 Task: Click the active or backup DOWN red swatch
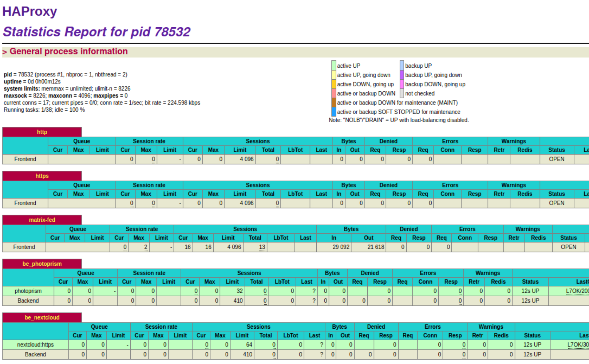(x=333, y=93)
